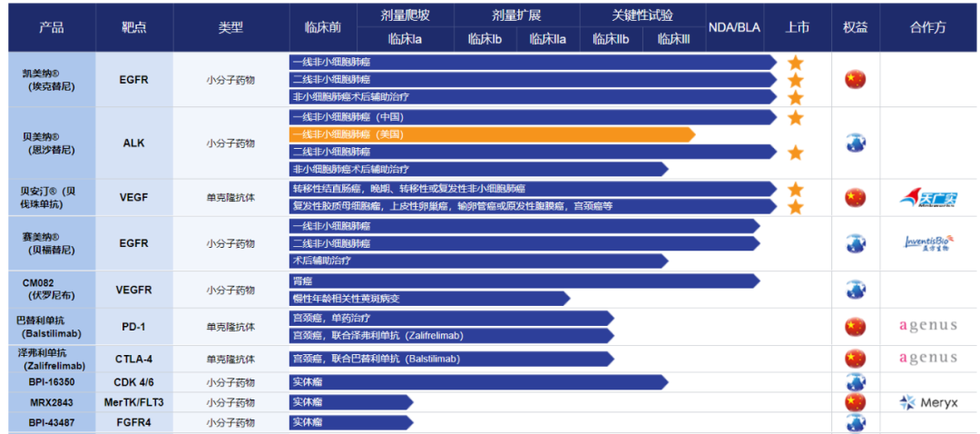Image resolution: width=980 pixels, height=434 pixels.
Task: Click the product name CM082 (伏罗尼布)
Action: (x=47, y=290)
